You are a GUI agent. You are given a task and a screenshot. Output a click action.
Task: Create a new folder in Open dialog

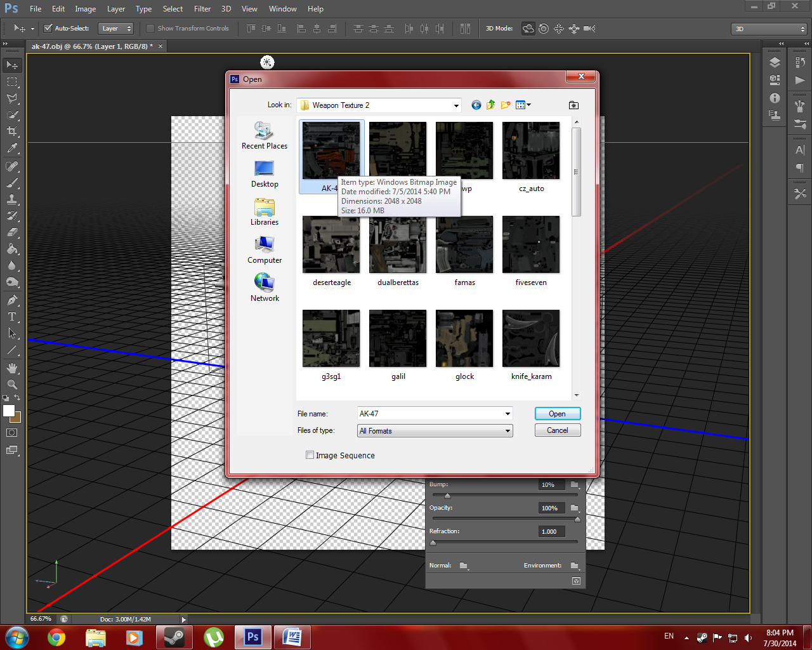506,105
